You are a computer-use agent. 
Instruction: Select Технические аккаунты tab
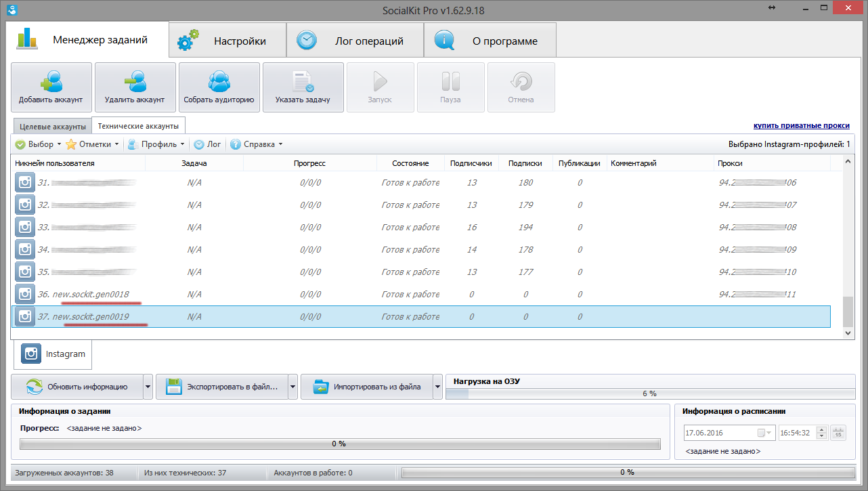tap(138, 126)
